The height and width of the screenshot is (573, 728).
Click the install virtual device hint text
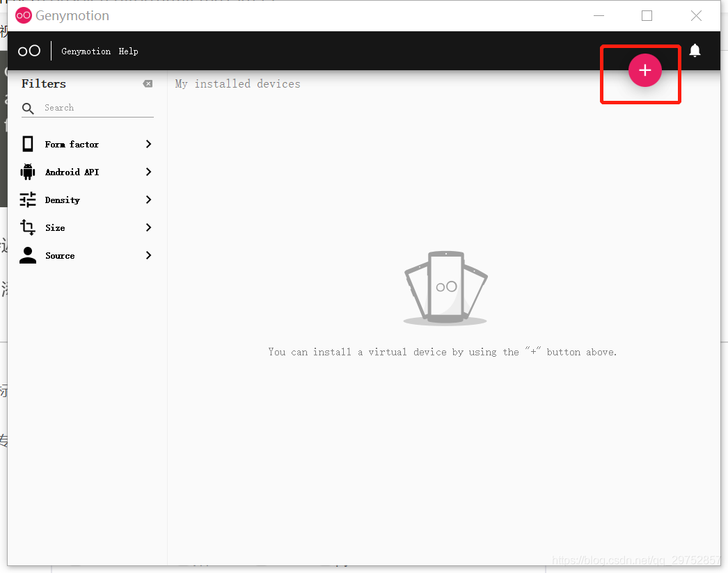pyautogui.click(x=443, y=352)
